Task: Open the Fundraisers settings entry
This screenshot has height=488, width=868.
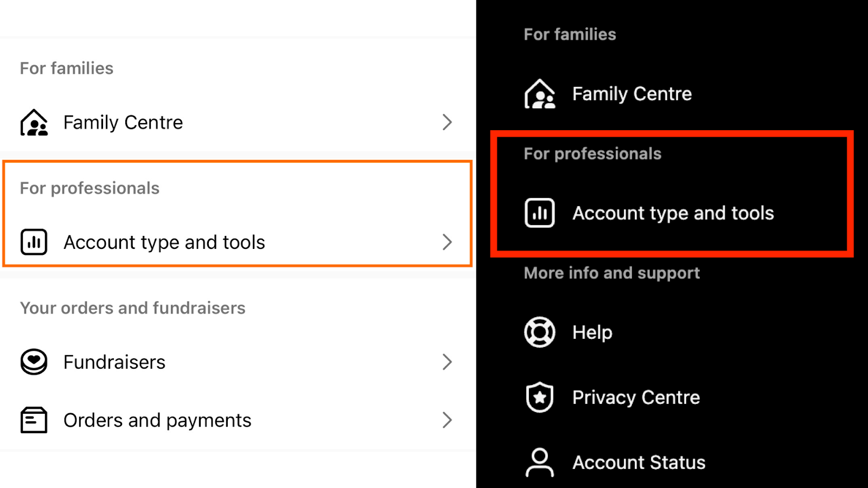Action: point(114,362)
